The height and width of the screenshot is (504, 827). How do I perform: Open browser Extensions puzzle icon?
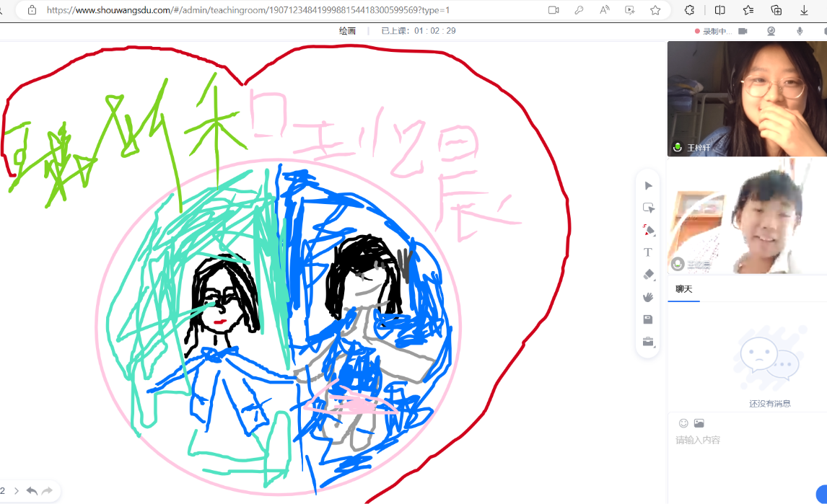tap(689, 10)
